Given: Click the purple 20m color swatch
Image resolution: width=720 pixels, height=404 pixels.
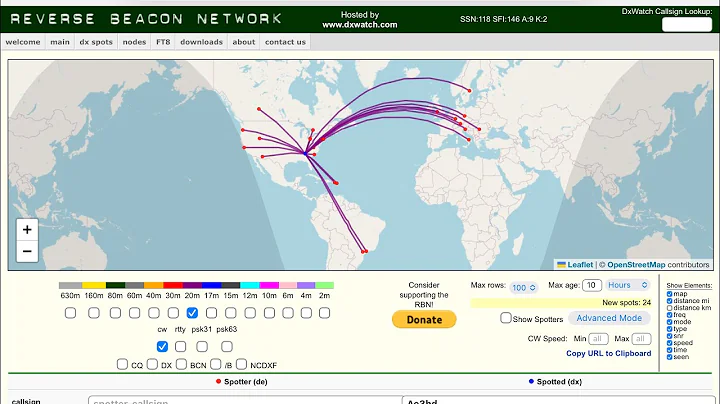Looking at the screenshot, I should (x=192, y=285).
